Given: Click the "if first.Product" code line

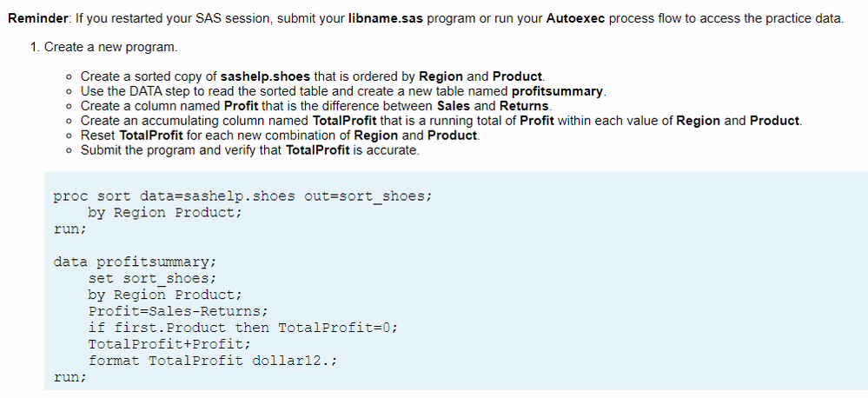Looking at the screenshot, I should click(x=243, y=328).
